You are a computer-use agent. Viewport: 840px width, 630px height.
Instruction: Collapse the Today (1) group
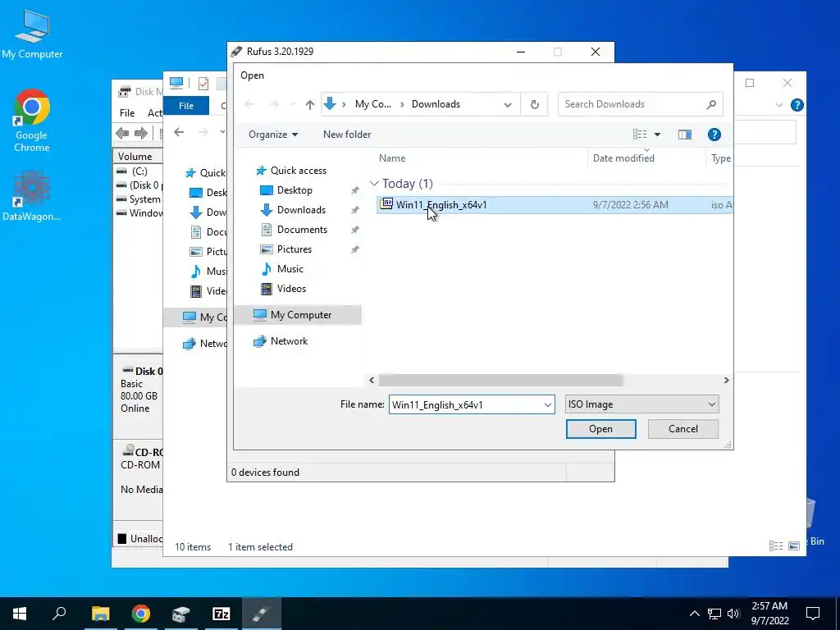tap(374, 184)
